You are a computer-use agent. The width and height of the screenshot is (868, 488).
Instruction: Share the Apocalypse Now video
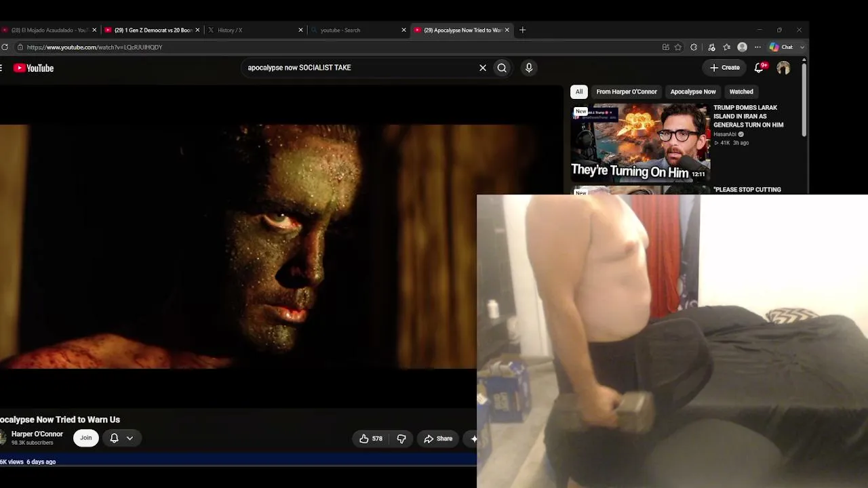pos(438,439)
